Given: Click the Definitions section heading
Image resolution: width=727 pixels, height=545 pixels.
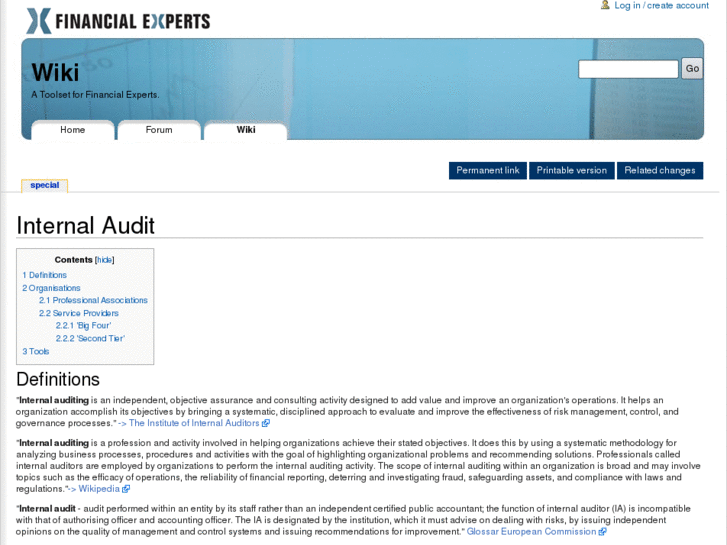Looking at the screenshot, I should click(x=58, y=379).
